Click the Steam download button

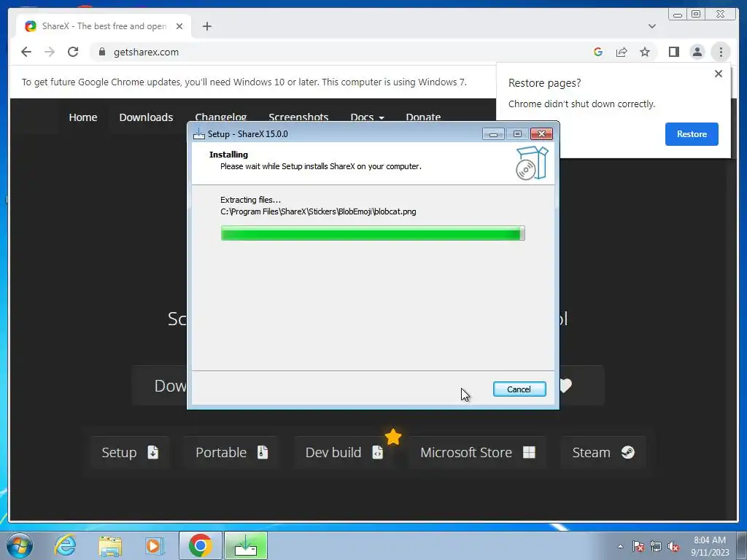(603, 452)
